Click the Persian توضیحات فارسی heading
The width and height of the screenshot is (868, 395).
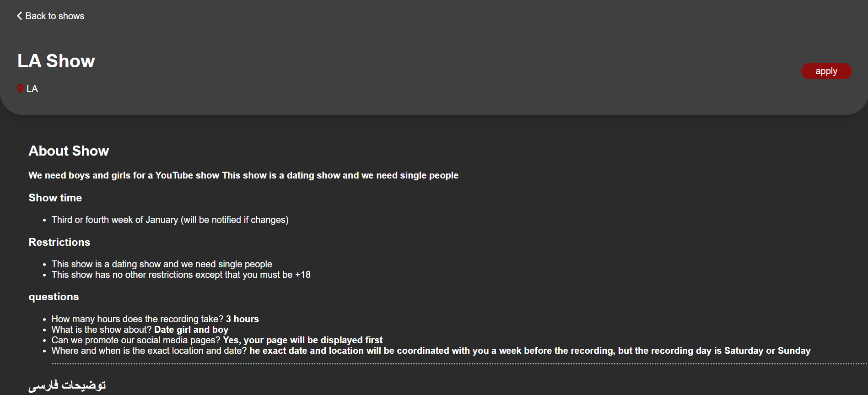67,385
